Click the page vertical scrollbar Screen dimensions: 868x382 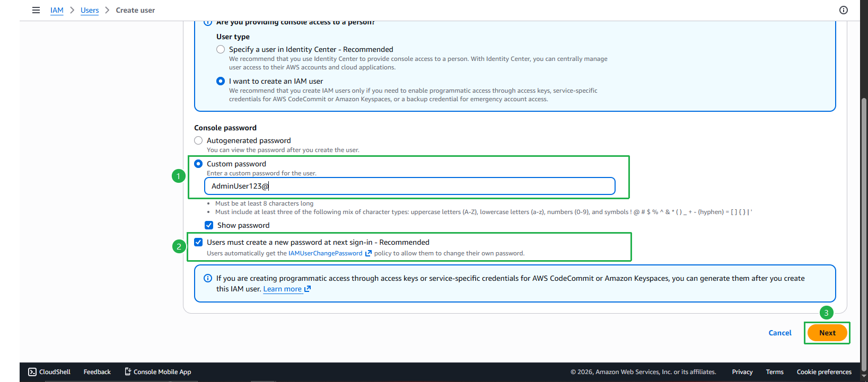(864, 235)
